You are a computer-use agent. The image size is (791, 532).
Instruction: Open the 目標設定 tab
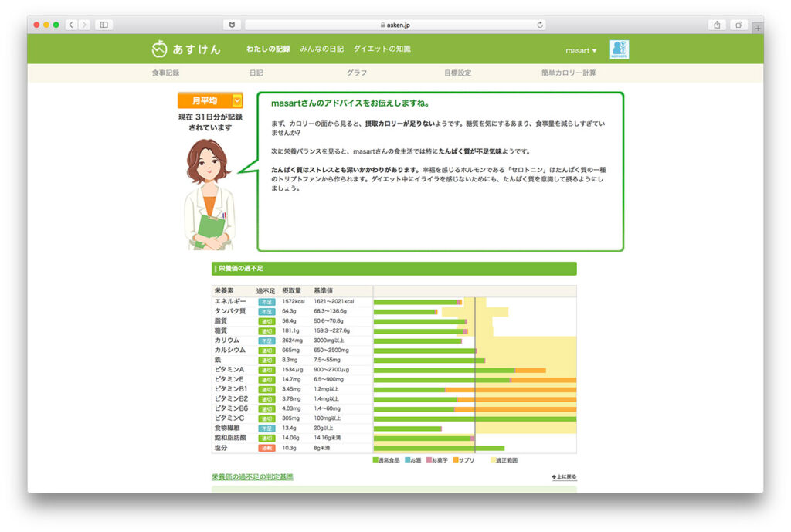(x=457, y=73)
